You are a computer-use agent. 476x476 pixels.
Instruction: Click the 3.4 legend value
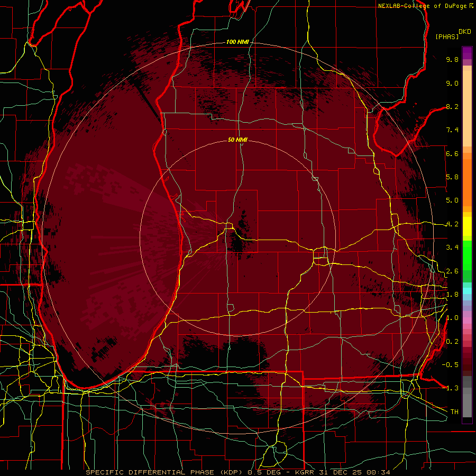pyautogui.click(x=452, y=248)
